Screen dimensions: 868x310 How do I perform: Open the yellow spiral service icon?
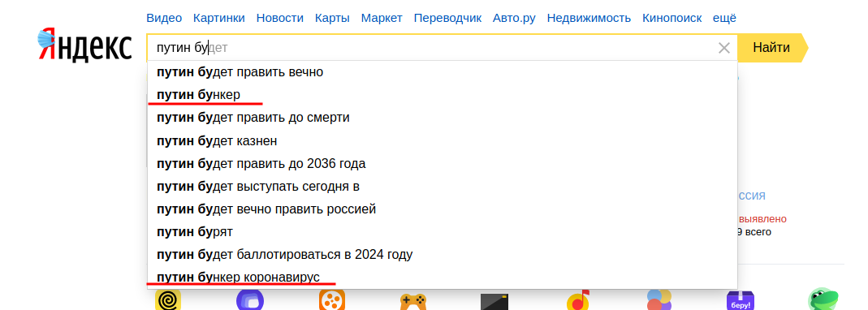click(x=168, y=300)
